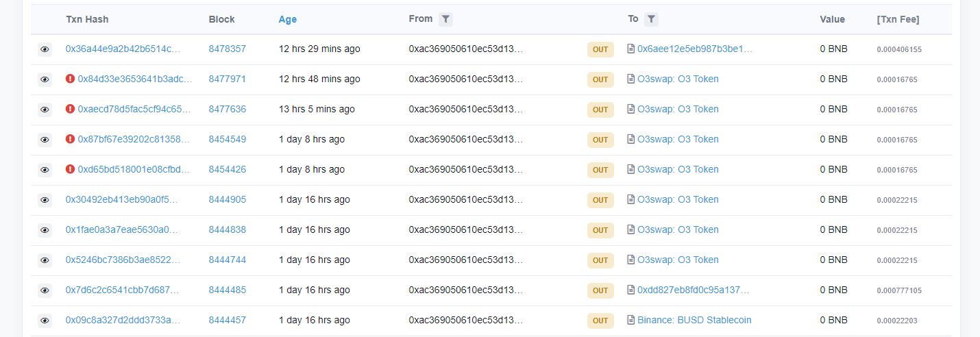Viewport: 980px width, 337px height.
Task: Click OUT badge on block 8444744 row
Action: pyautogui.click(x=600, y=260)
